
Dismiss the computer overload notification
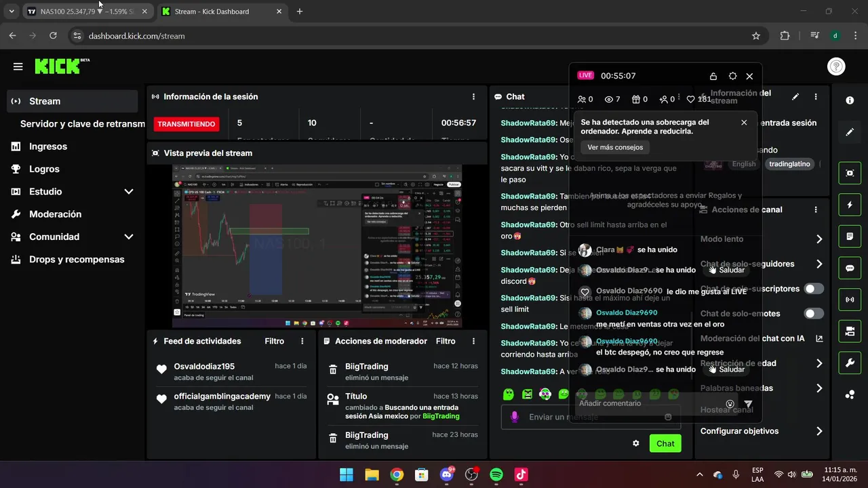pos(744,123)
